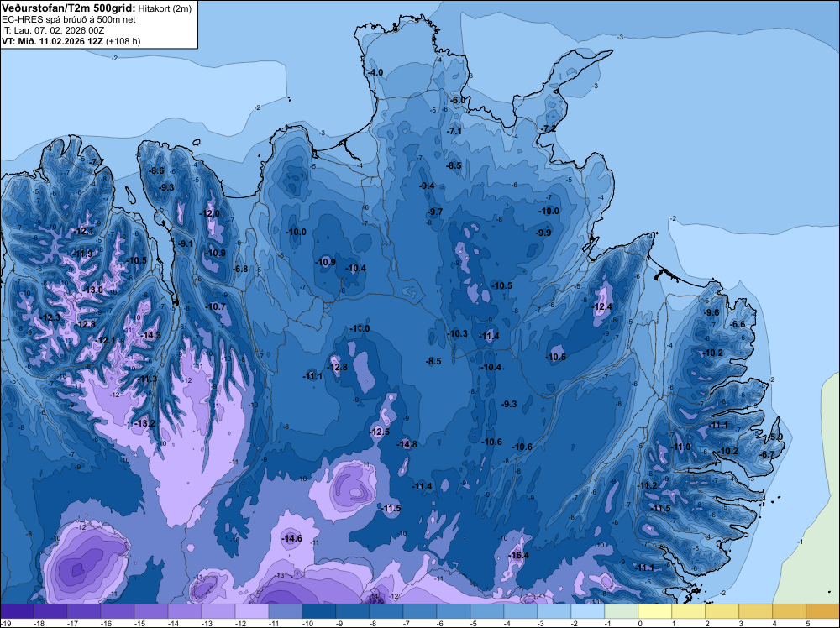Click the '-15' legend scale label
840x628 pixels.
tap(139, 624)
